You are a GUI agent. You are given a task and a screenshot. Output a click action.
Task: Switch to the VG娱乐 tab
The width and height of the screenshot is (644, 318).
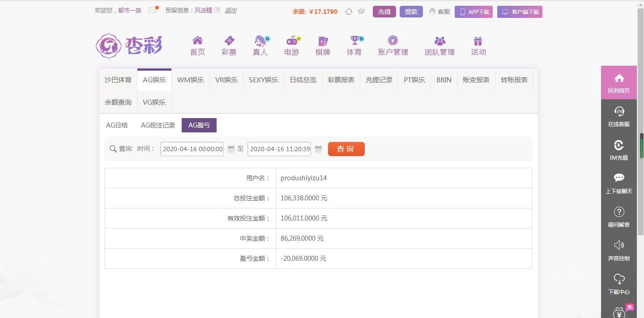[x=154, y=102]
